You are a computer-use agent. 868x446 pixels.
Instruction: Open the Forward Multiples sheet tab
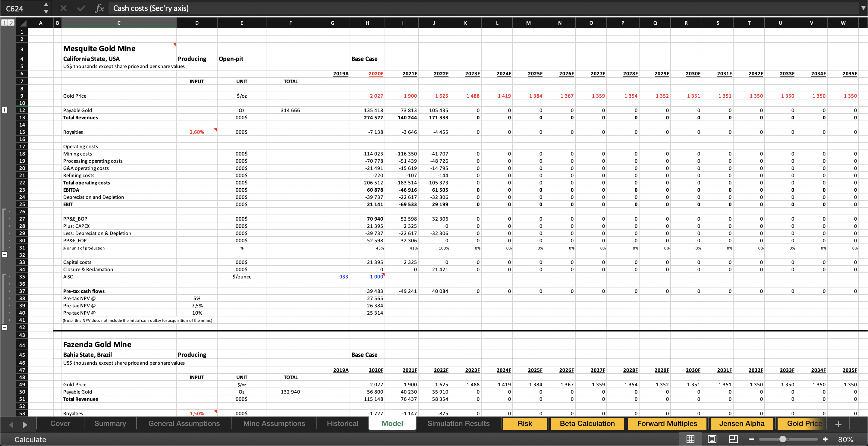667,424
